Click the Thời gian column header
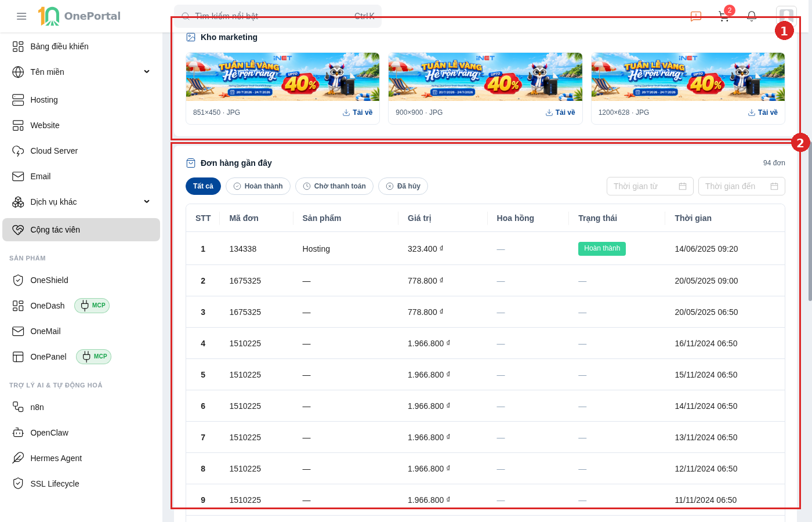 pos(725,218)
